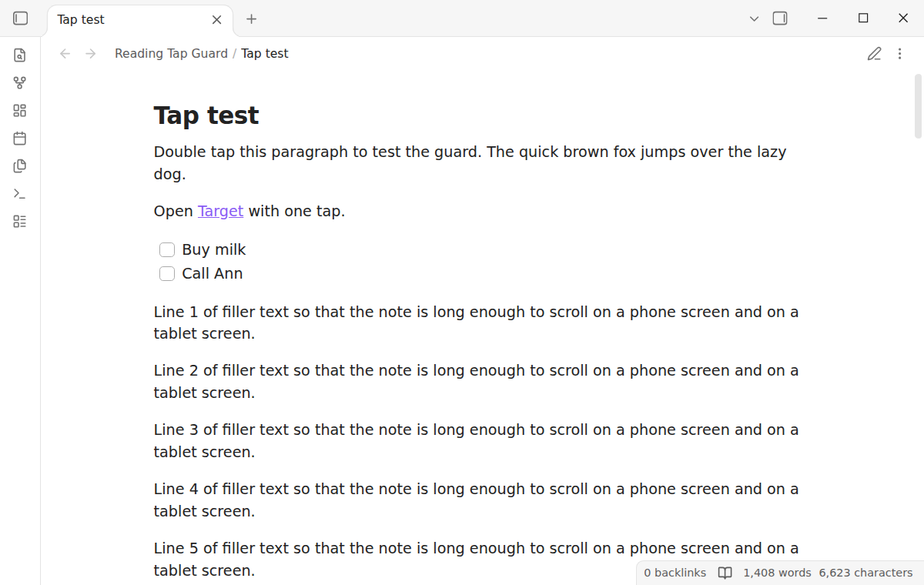Click the 0 backlinks status item

pos(675,573)
